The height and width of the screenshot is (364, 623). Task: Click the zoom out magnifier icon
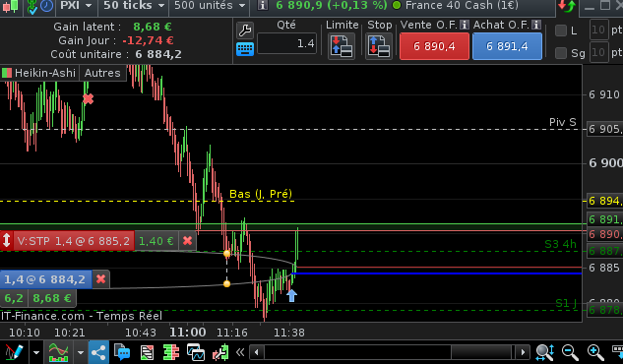tap(570, 352)
